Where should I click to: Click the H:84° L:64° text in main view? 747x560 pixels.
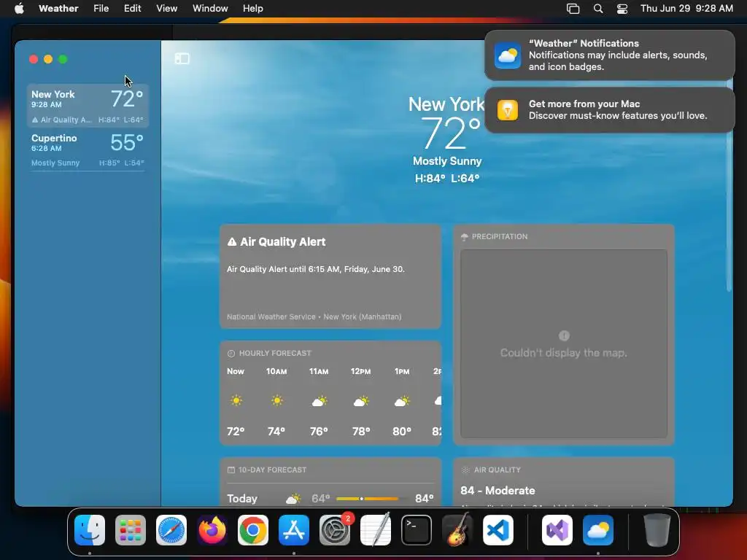point(447,179)
